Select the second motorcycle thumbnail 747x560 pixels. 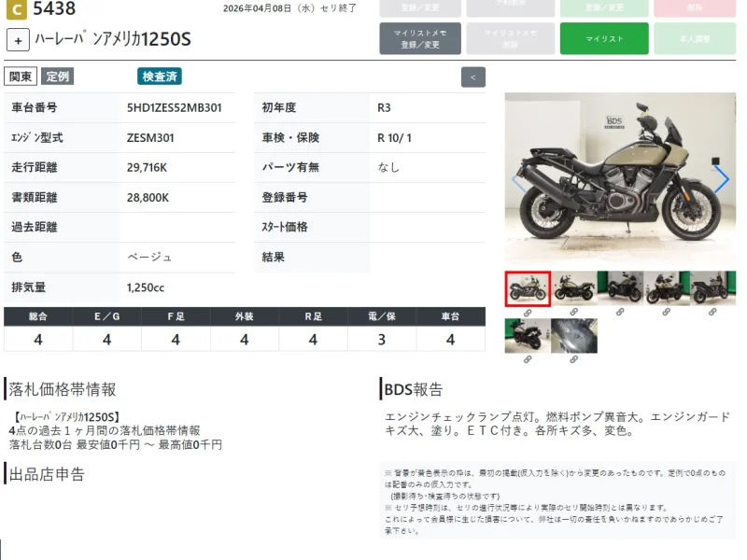574,288
